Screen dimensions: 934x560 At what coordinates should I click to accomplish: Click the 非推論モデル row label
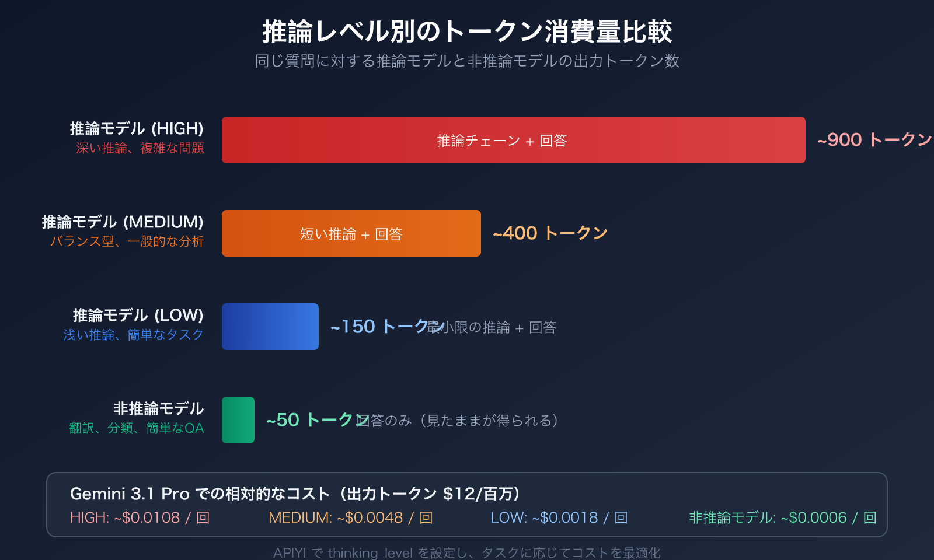pyautogui.click(x=158, y=408)
